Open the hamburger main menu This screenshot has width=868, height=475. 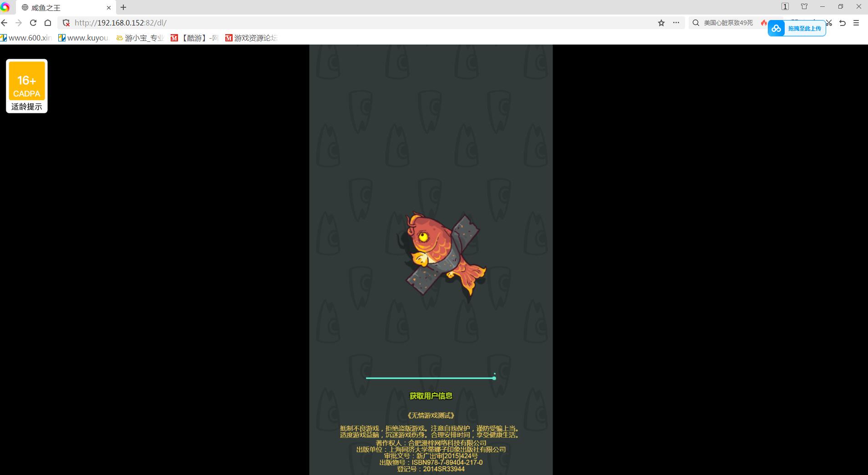856,23
